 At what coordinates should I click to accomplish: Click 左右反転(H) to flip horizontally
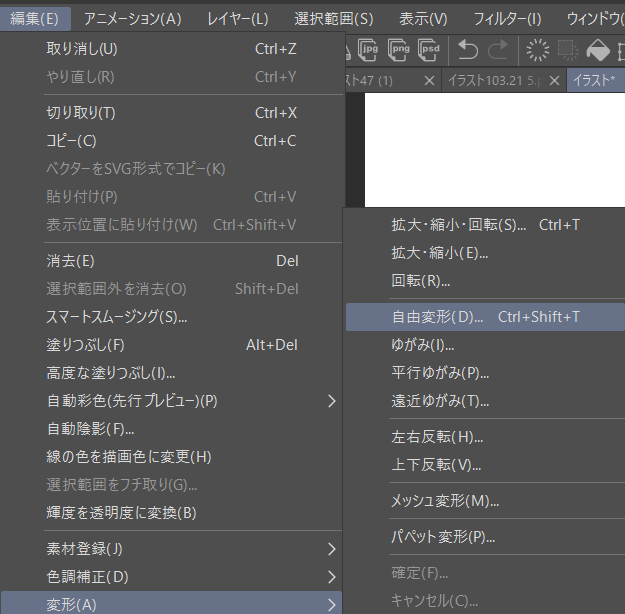click(x=437, y=437)
